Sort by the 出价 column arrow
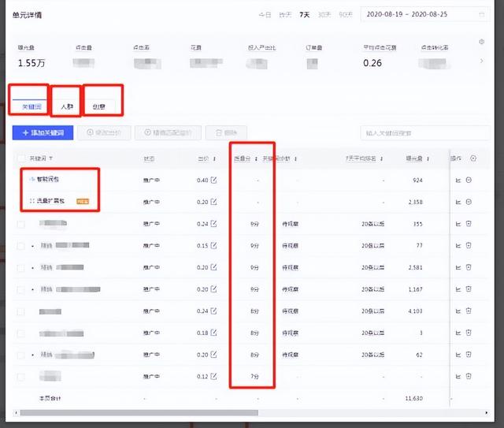The image size is (504, 428). tap(214, 158)
